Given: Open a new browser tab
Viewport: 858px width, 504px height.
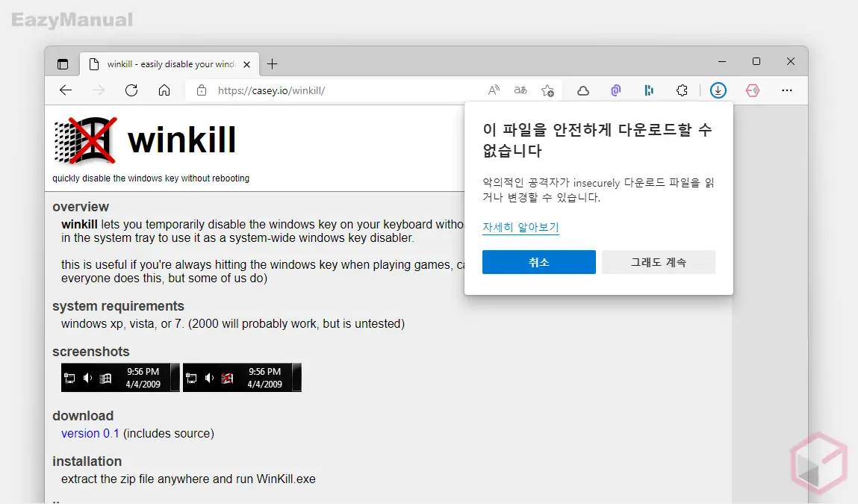Looking at the screenshot, I should click(272, 63).
